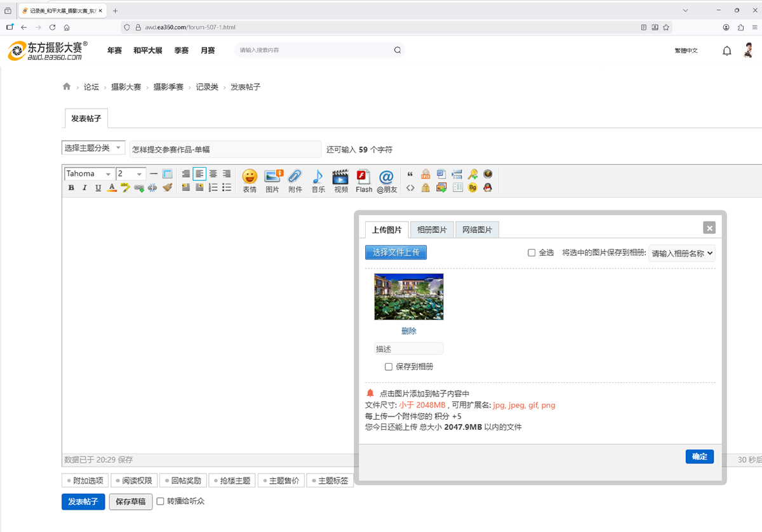Switch to the 网络图片 tab

point(477,230)
